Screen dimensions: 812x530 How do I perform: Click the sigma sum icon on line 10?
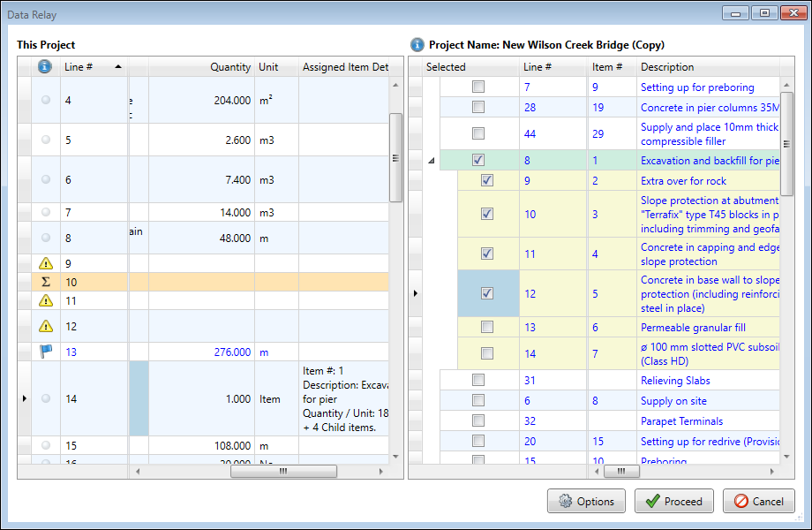(x=46, y=282)
